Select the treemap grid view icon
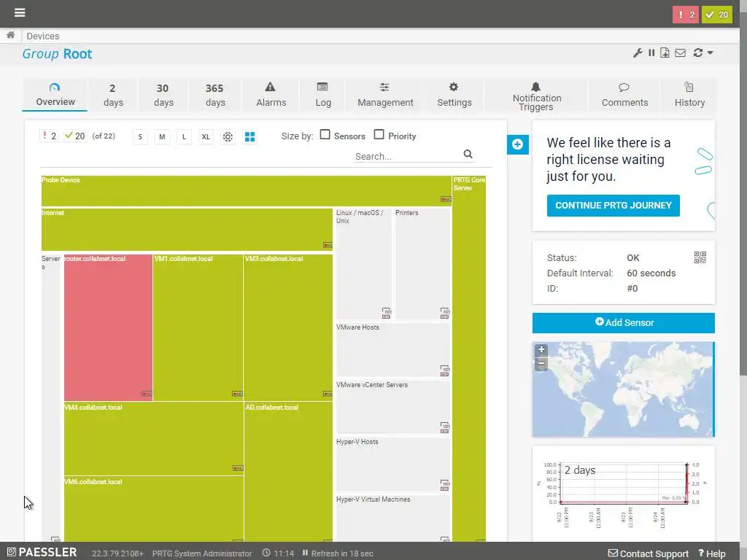The height and width of the screenshot is (560, 747). click(x=249, y=137)
